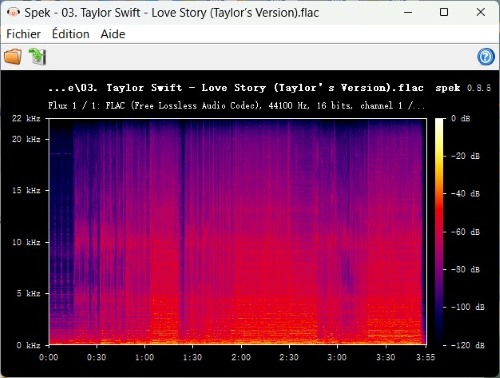Click the 5 kHz frequency label
The height and width of the screenshot is (378, 500).
pos(28,294)
